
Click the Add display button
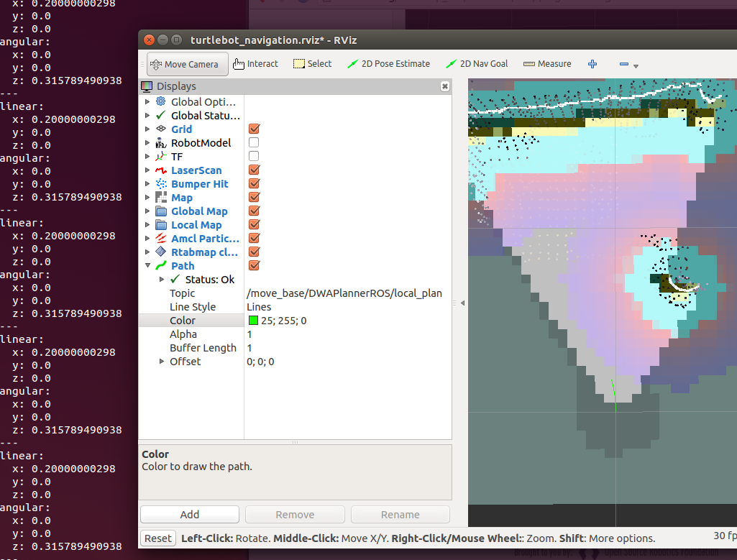tap(190, 515)
